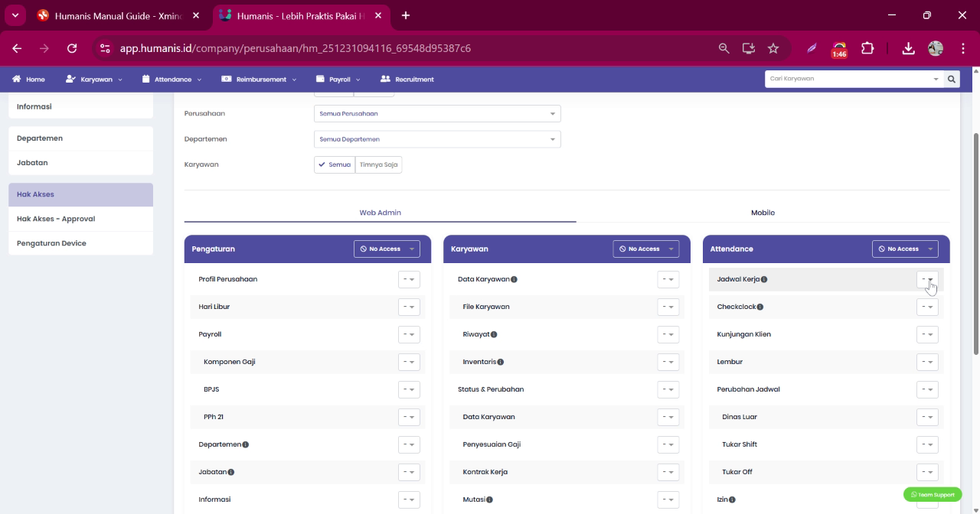Screen dimensions: 980x514
Task: Open access dropdown for Kontrak Kerja
Action: [668, 472]
